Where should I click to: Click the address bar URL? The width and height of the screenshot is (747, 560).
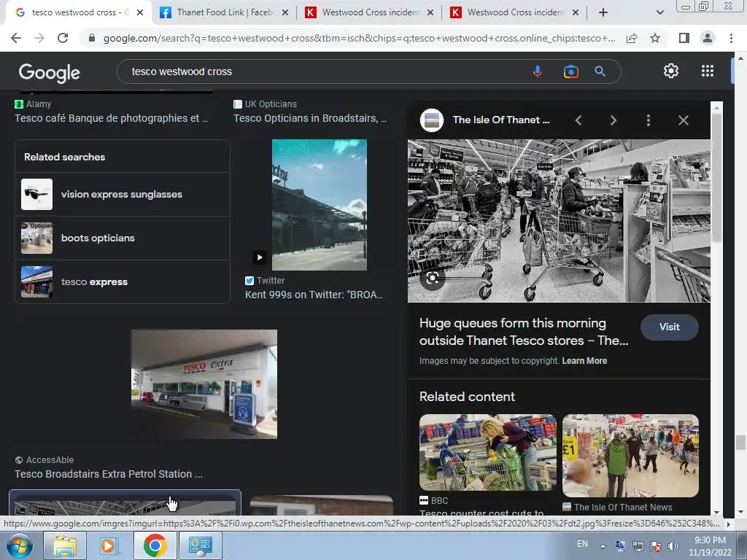click(359, 38)
